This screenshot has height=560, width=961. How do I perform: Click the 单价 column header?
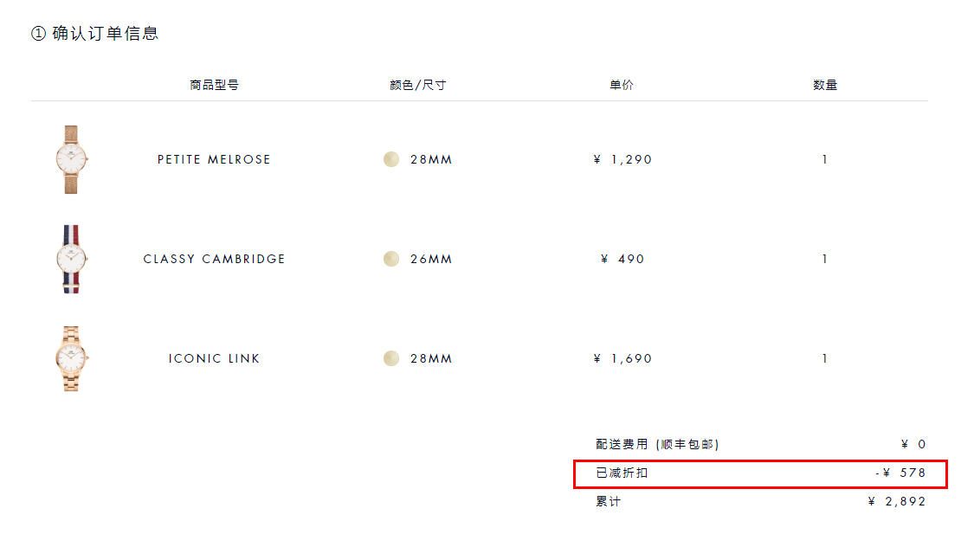click(x=622, y=85)
